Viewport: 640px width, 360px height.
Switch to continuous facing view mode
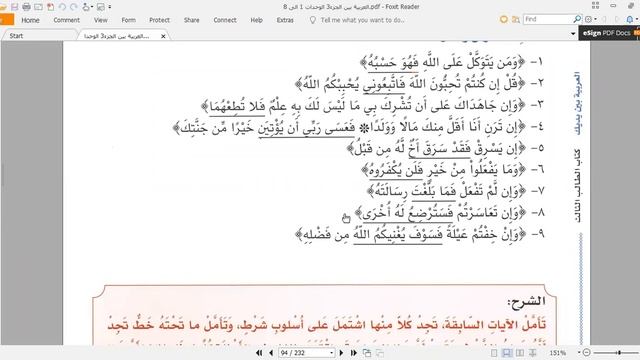pos(533,353)
